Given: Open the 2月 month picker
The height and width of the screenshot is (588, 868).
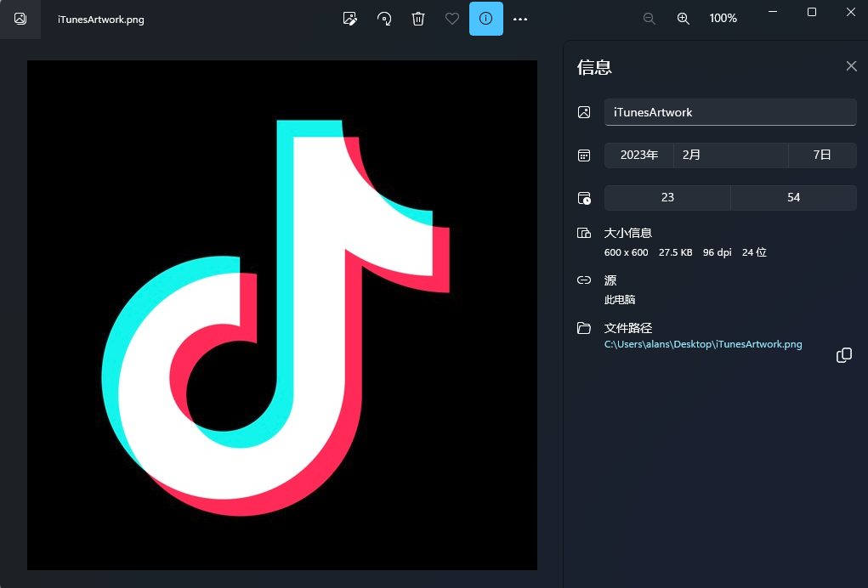Looking at the screenshot, I should tap(730, 155).
